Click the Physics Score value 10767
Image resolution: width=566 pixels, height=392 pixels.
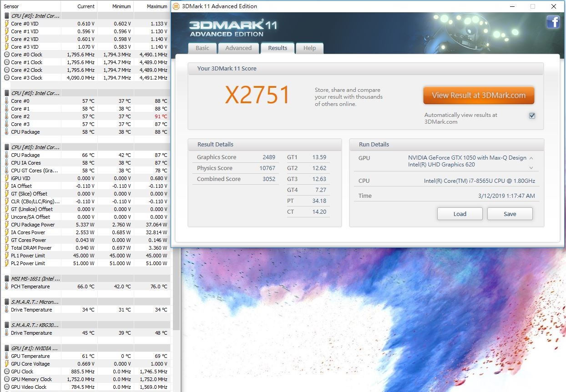(x=268, y=168)
